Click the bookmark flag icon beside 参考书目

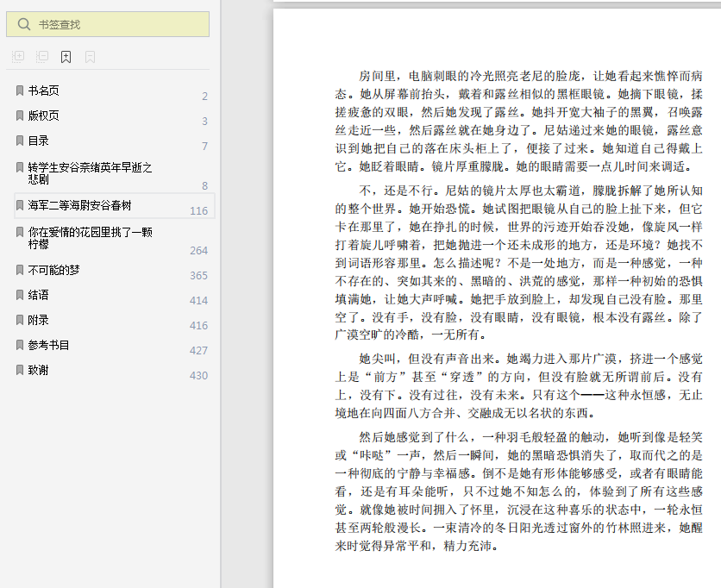click(20, 345)
